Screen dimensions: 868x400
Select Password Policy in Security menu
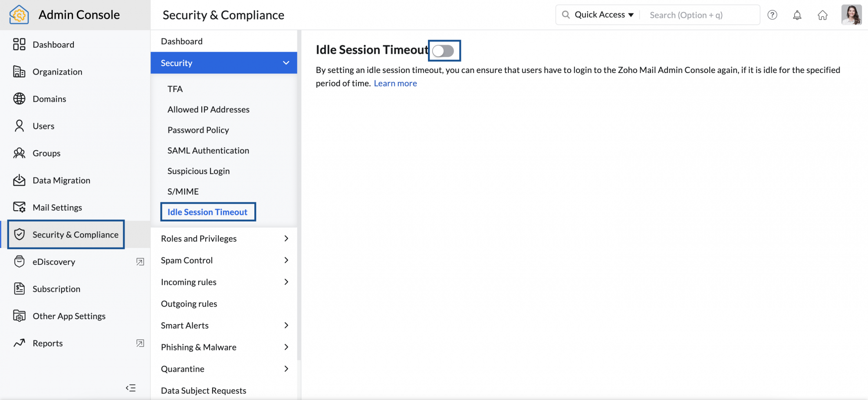[x=198, y=130]
